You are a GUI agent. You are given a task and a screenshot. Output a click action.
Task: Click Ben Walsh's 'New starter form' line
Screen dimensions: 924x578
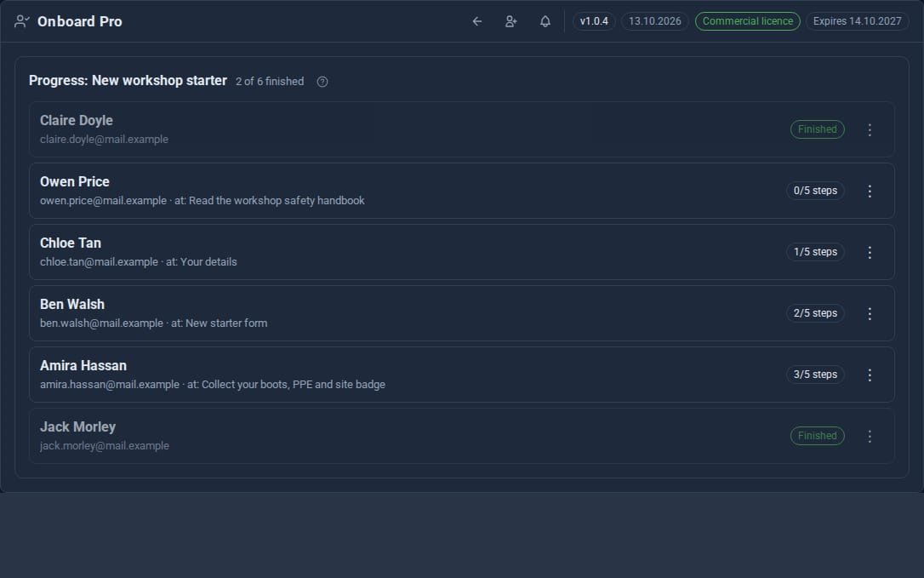pos(154,323)
